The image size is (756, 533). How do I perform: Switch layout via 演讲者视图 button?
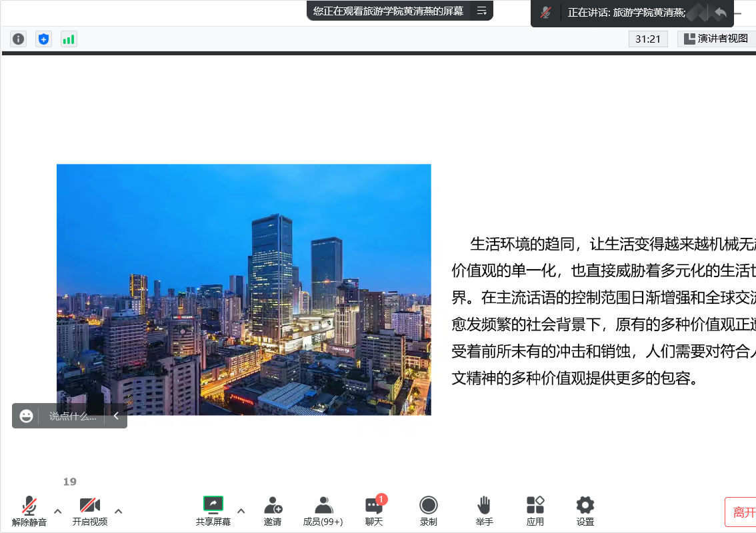(716, 39)
